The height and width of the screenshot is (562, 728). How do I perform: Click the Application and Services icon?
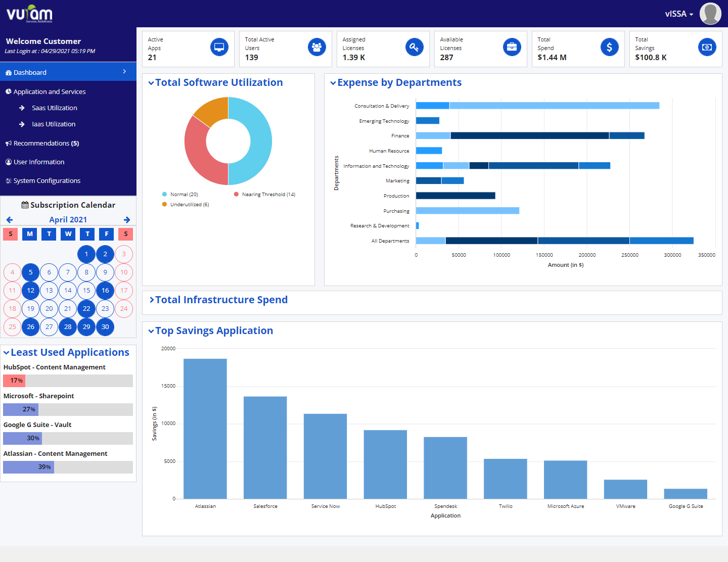click(x=9, y=91)
